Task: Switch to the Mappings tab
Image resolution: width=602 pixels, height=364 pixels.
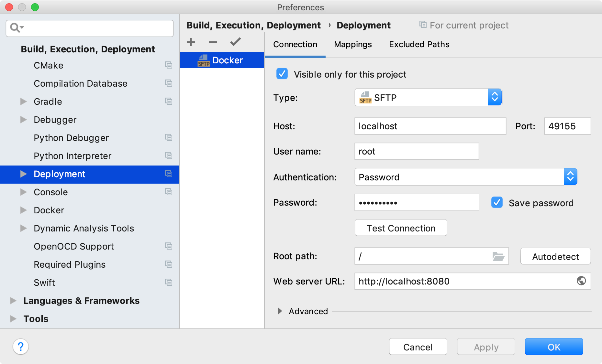Action: coord(353,45)
